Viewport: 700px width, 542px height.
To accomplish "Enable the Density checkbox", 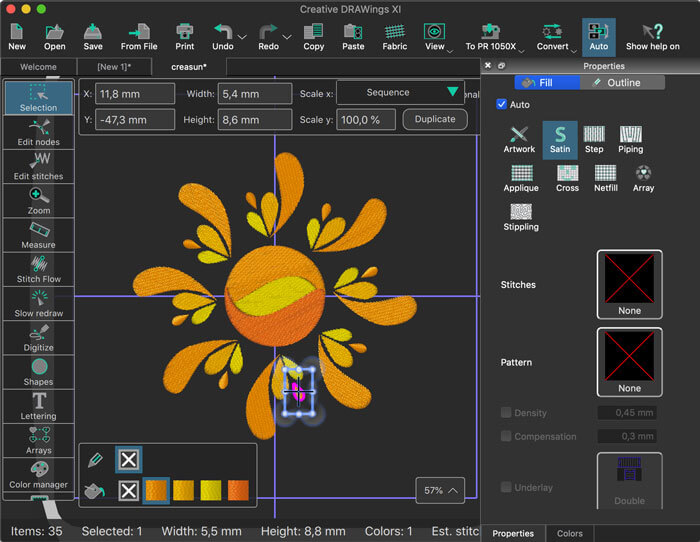I will pyautogui.click(x=506, y=413).
